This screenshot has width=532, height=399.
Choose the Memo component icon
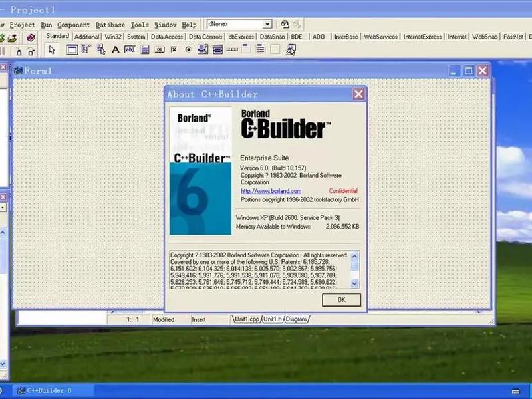click(x=145, y=49)
